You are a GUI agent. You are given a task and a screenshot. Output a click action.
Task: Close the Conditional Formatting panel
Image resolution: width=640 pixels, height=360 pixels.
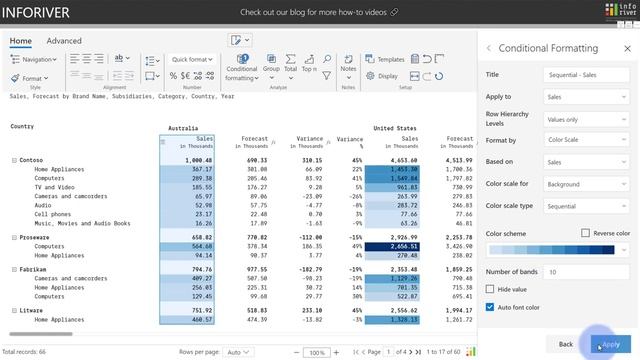(x=627, y=49)
